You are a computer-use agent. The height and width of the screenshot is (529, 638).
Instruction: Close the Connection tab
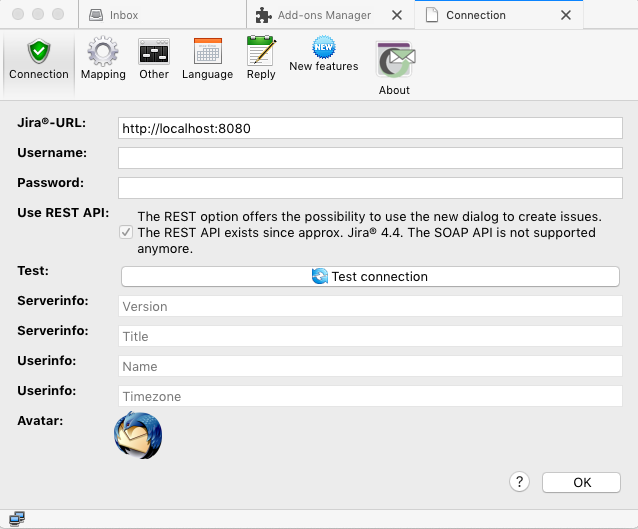click(x=567, y=15)
